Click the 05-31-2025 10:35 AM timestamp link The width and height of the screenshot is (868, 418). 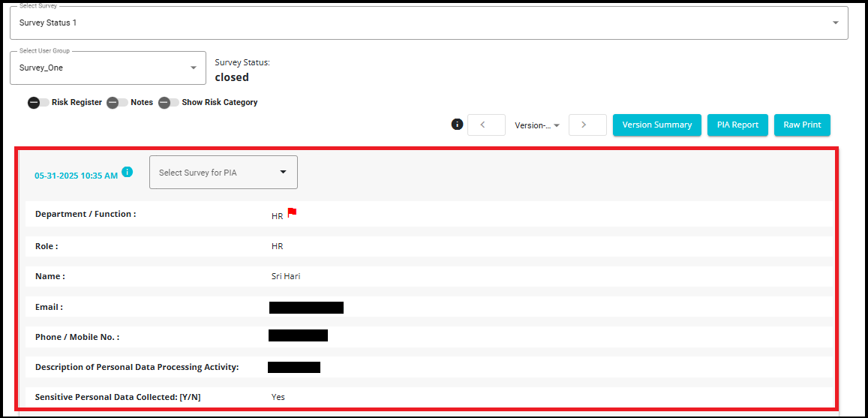76,176
